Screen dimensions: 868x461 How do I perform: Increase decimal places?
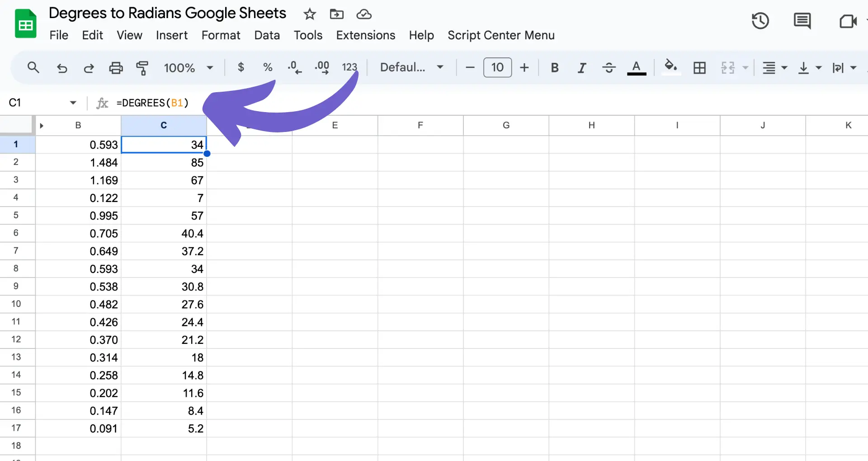point(322,67)
